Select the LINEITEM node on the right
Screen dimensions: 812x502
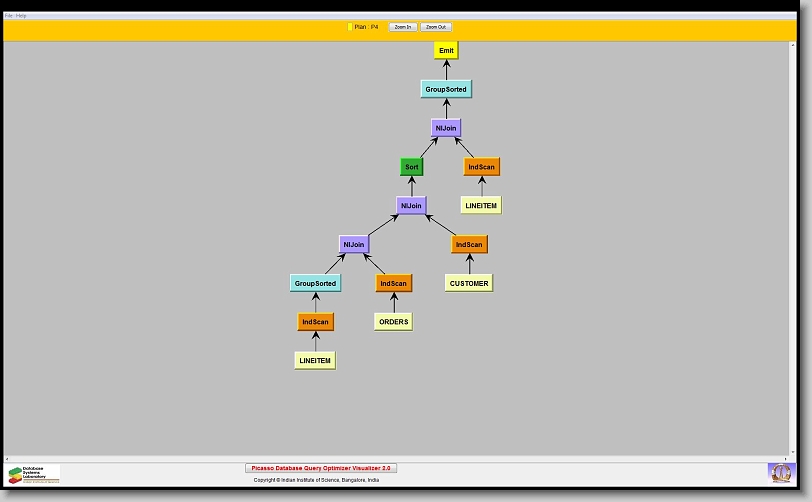[481, 205]
